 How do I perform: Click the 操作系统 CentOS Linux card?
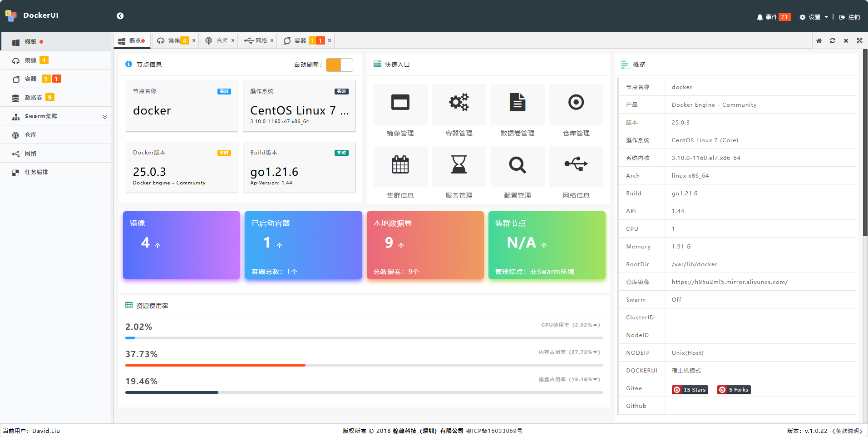tap(299, 106)
